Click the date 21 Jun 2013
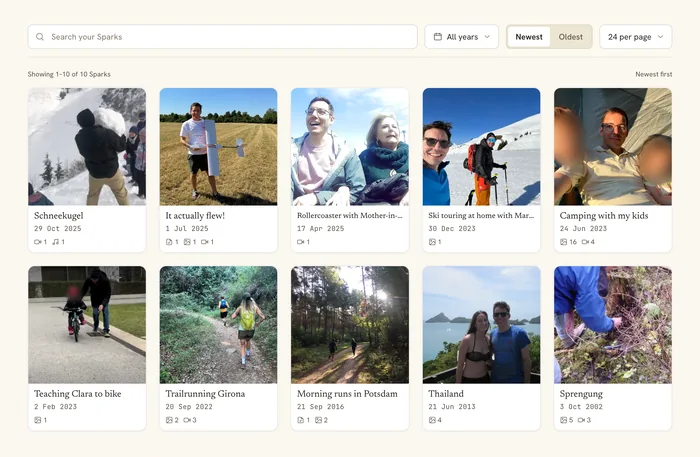 click(x=452, y=407)
